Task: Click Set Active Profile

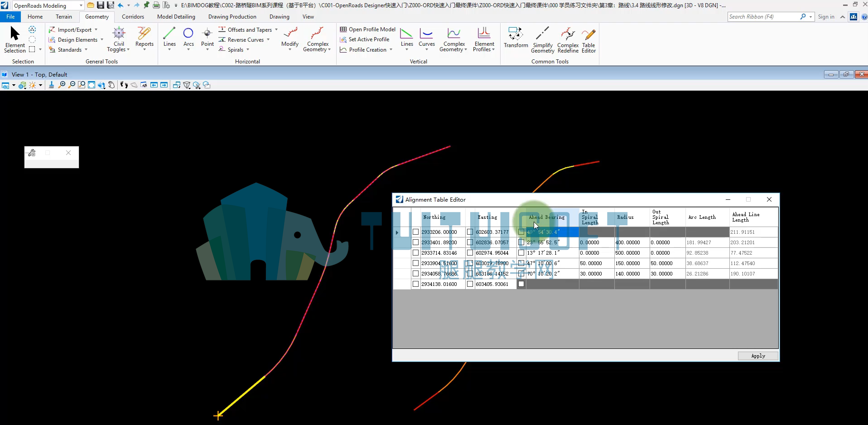Action: [365, 39]
